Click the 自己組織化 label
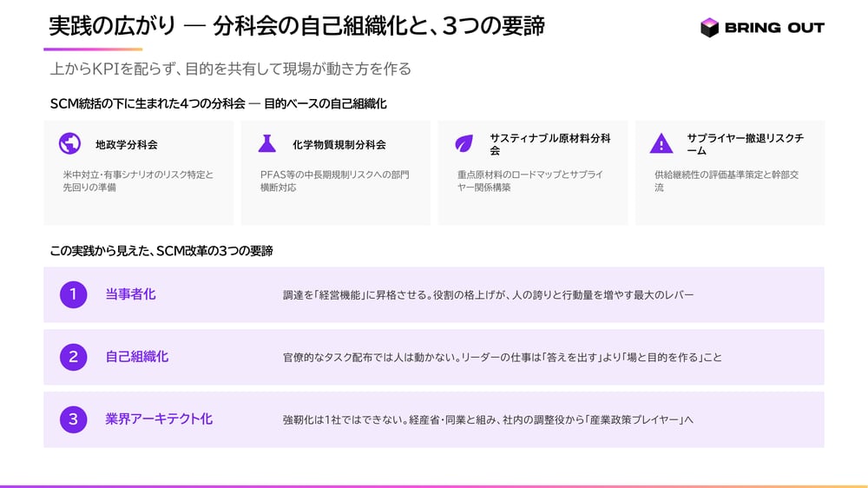The width and height of the screenshot is (868, 488). 137,357
